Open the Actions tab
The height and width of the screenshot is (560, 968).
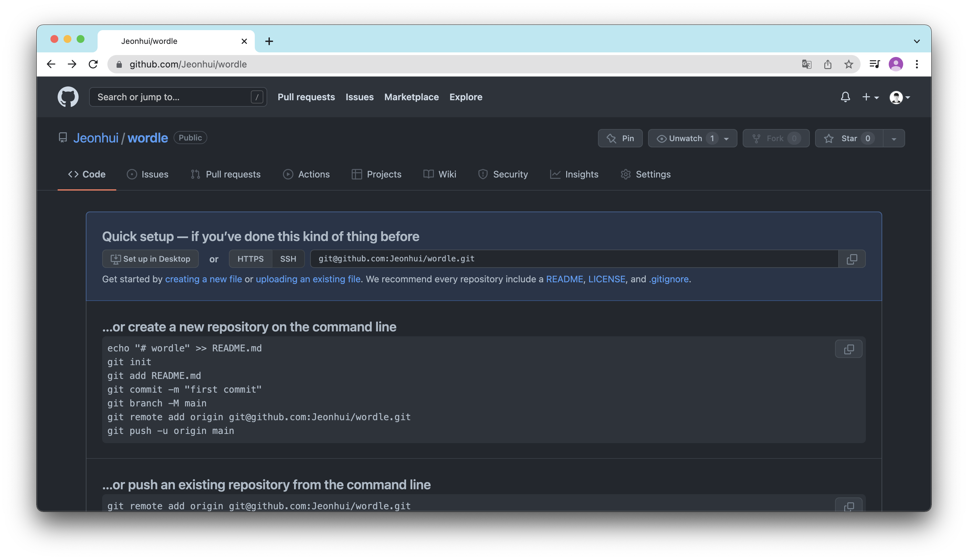(x=307, y=174)
